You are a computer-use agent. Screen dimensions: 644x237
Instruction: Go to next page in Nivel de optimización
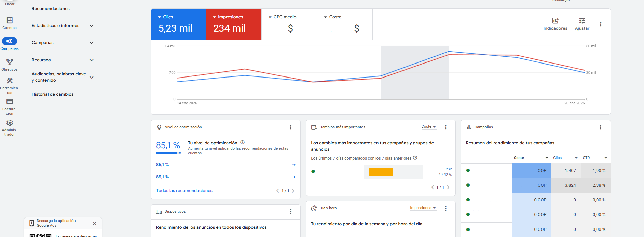[293, 191]
